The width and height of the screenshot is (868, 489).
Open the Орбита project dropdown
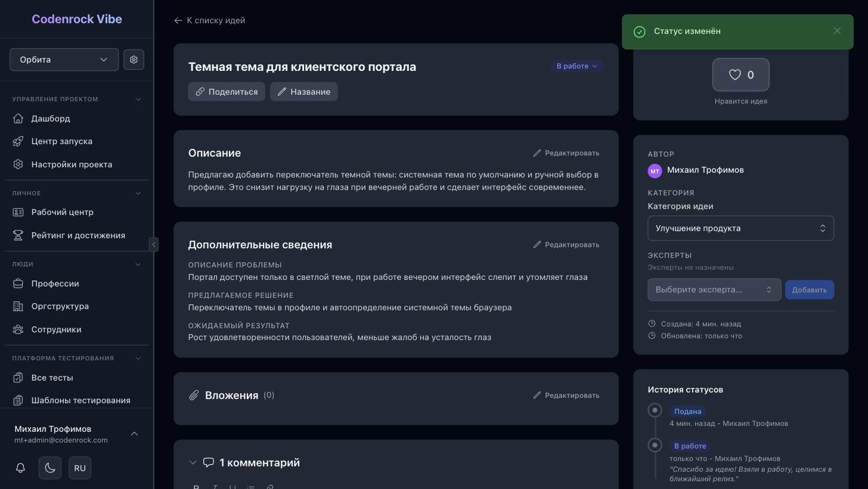(x=64, y=60)
